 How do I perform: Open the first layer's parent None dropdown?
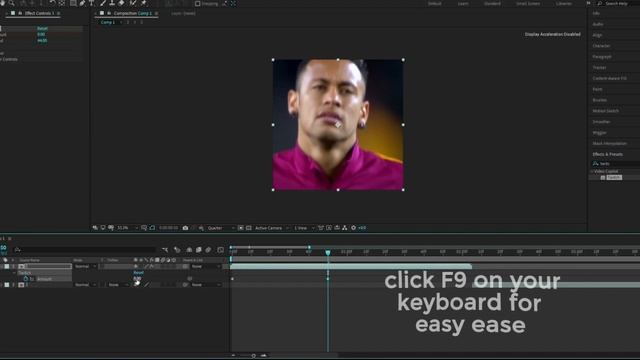(x=206, y=267)
